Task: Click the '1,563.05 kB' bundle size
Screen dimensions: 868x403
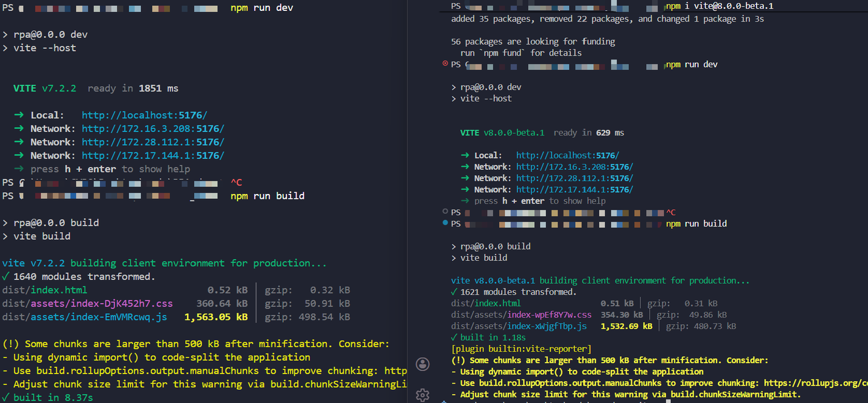Action: coord(216,317)
